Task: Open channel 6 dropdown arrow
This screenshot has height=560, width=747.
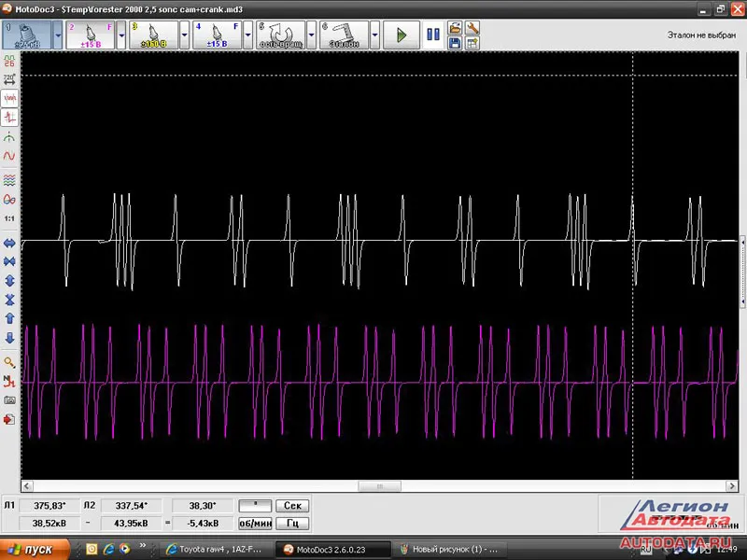Action: [x=374, y=35]
